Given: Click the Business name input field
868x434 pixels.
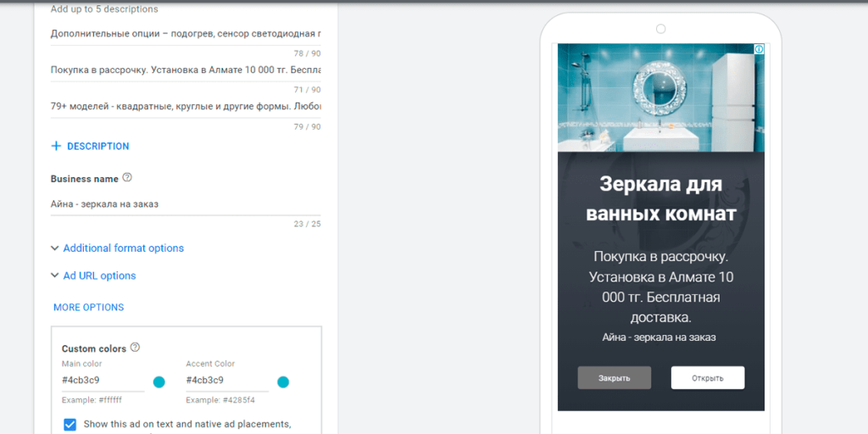Looking at the screenshot, I should coord(185,204).
